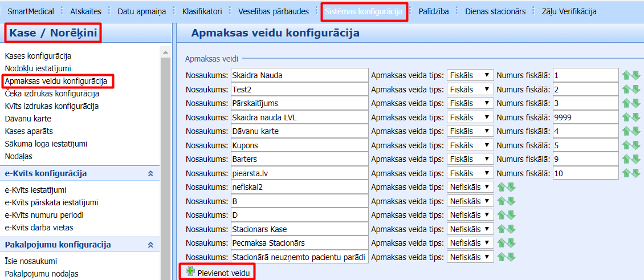644x280 pixels.
Task: Move Skaidra Nauda row up with green arrow
Action: point(627,75)
